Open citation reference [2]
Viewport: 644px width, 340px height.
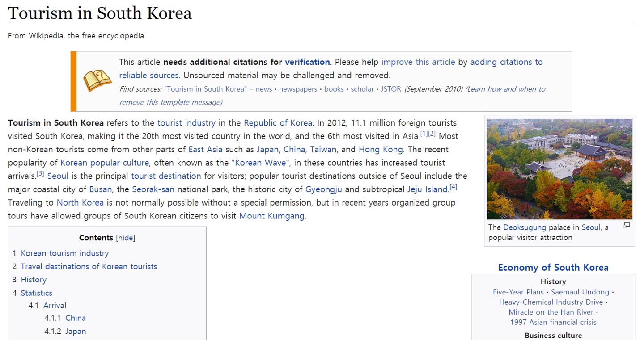click(x=432, y=134)
